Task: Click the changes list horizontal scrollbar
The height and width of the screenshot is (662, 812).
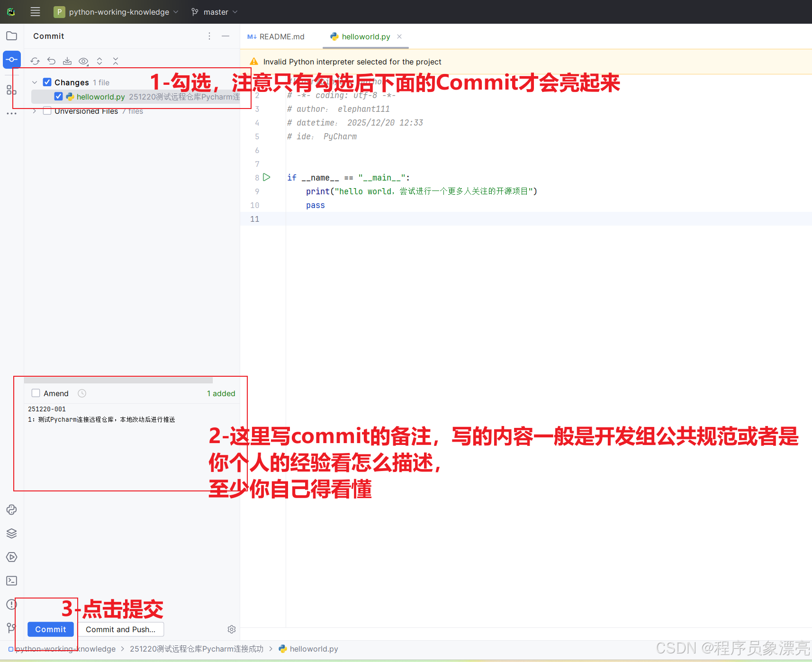Action: click(118, 380)
